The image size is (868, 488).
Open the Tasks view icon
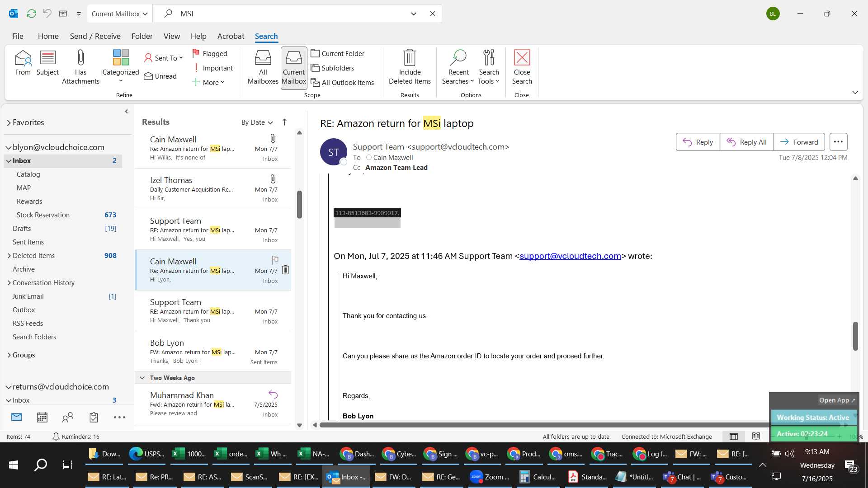point(94,417)
